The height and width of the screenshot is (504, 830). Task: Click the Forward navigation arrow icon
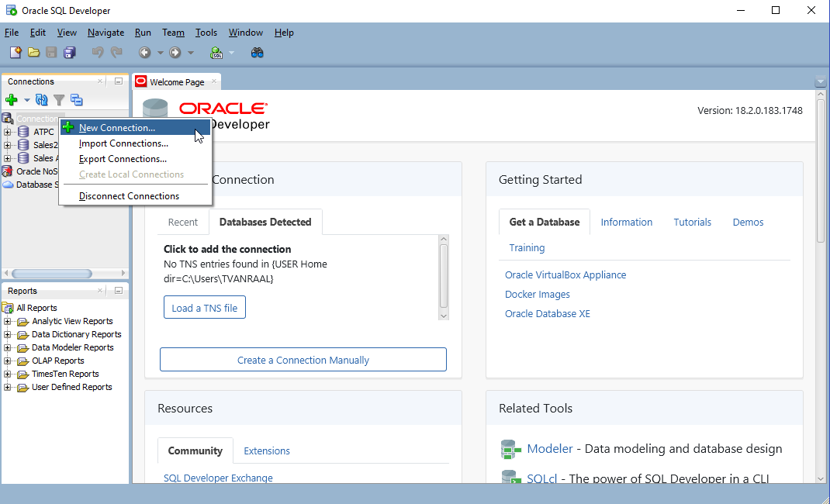click(175, 53)
